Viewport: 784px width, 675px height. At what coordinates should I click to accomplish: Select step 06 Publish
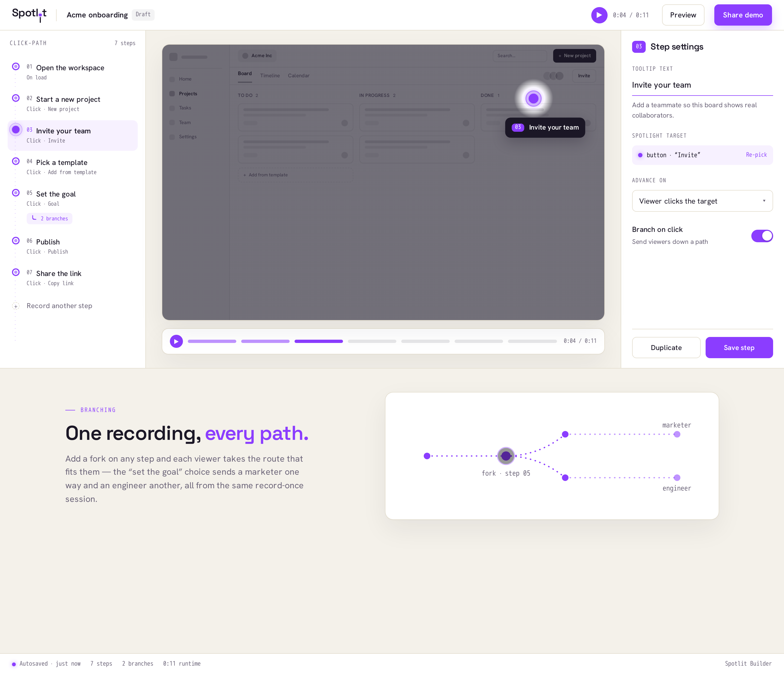(73, 246)
